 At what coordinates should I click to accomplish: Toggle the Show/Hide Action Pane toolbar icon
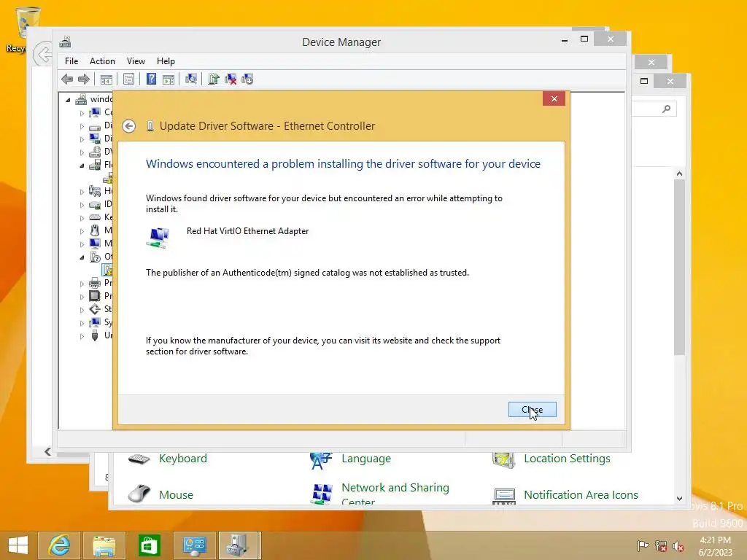(169, 79)
